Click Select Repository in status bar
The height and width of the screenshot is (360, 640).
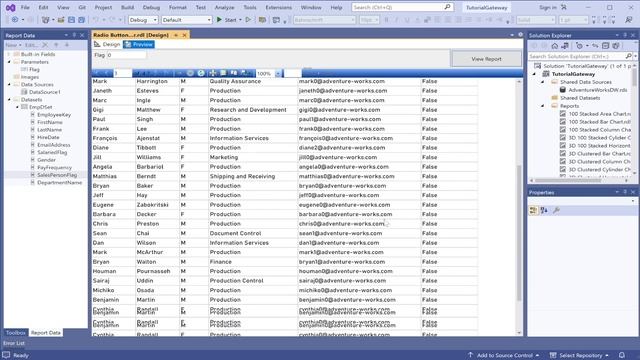580,355
